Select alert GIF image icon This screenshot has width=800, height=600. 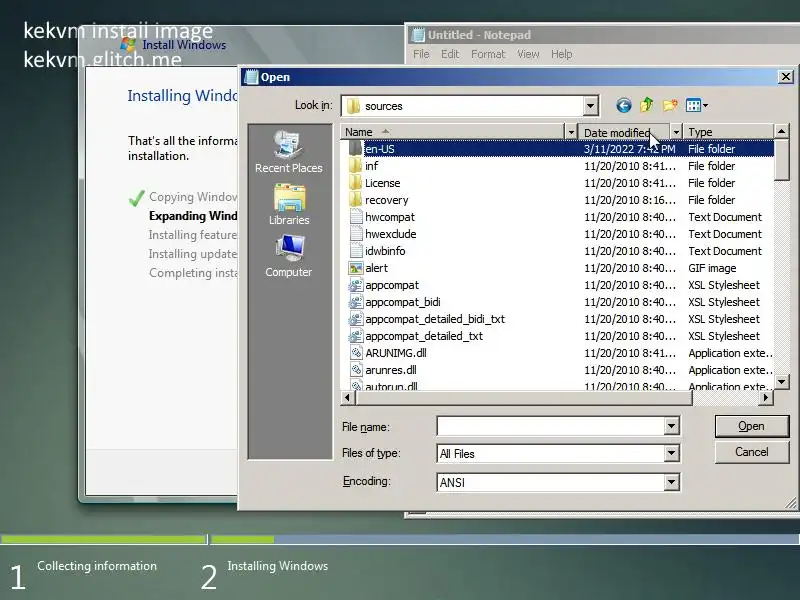(x=356, y=268)
